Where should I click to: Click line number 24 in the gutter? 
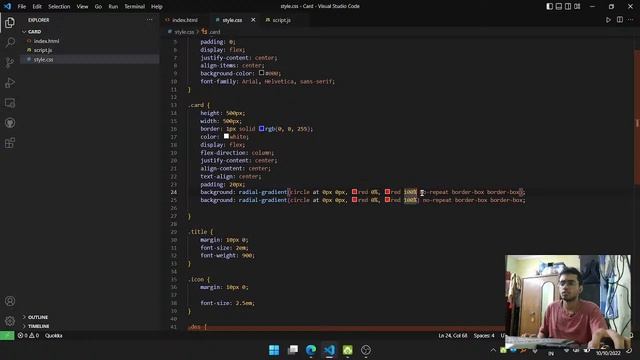coord(174,192)
